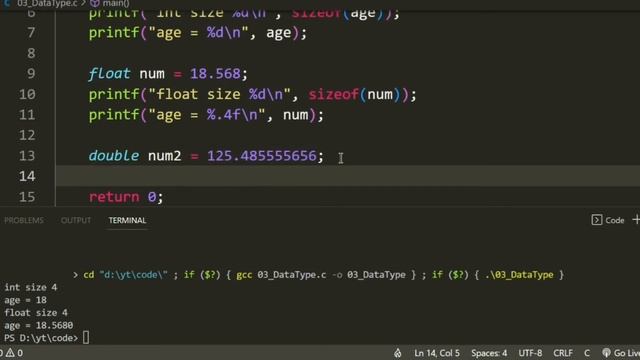640x360 pixels.
Task: Open warnings count in status bar
Action: (x=14, y=353)
